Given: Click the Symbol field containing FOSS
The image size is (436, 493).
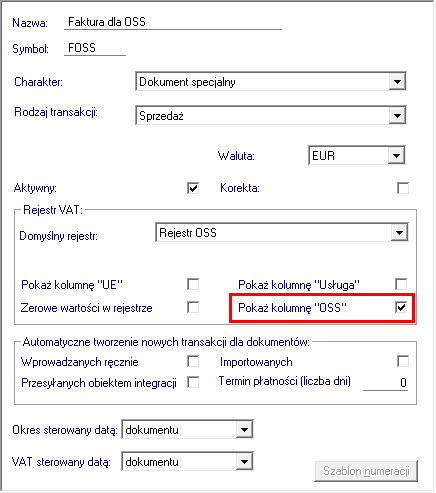Looking at the screenshot, I should click(x=95, y=48).
